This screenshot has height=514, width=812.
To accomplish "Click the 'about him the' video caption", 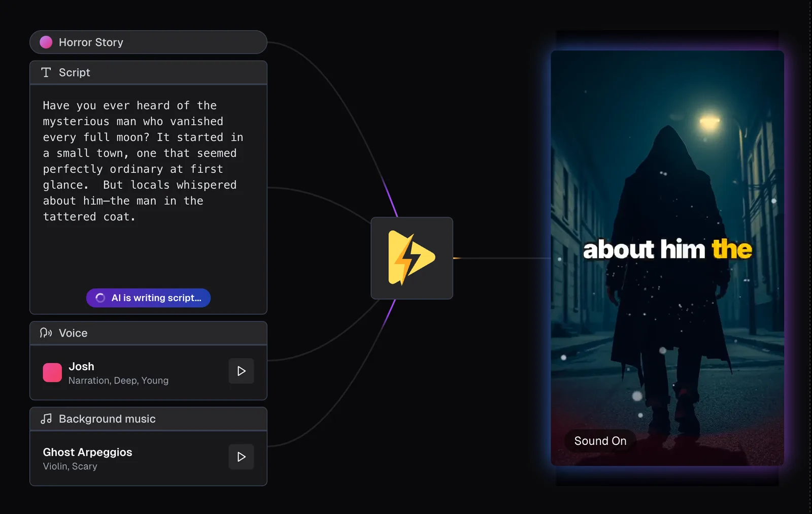I will 667,249.
